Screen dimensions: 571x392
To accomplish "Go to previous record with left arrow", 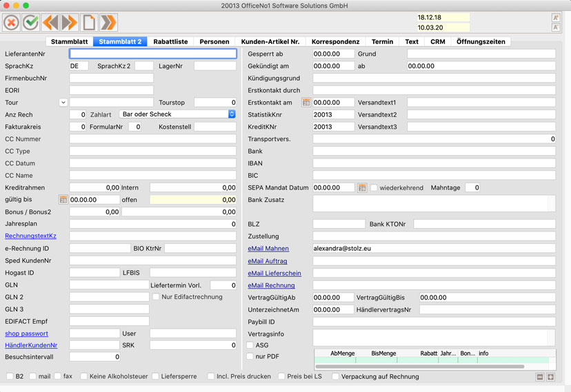I will [50, 23].
